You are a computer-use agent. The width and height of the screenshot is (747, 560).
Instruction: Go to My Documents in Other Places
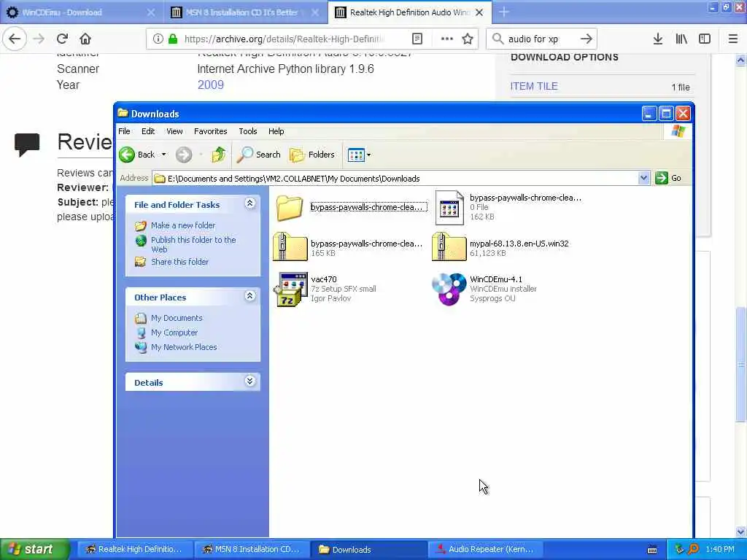tap(177, 318)
